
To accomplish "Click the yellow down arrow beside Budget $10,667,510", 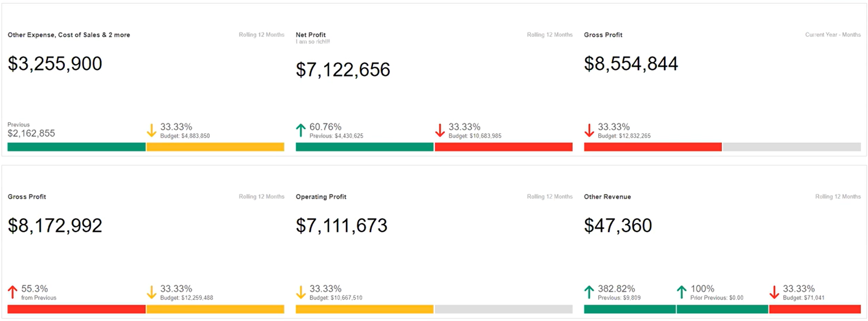I will [x=301, y=292].
